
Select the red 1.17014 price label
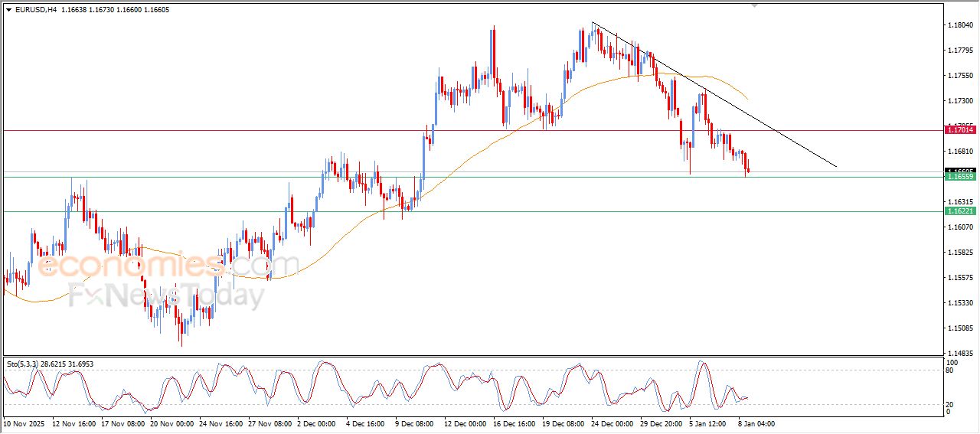click(x=959, y=130)
